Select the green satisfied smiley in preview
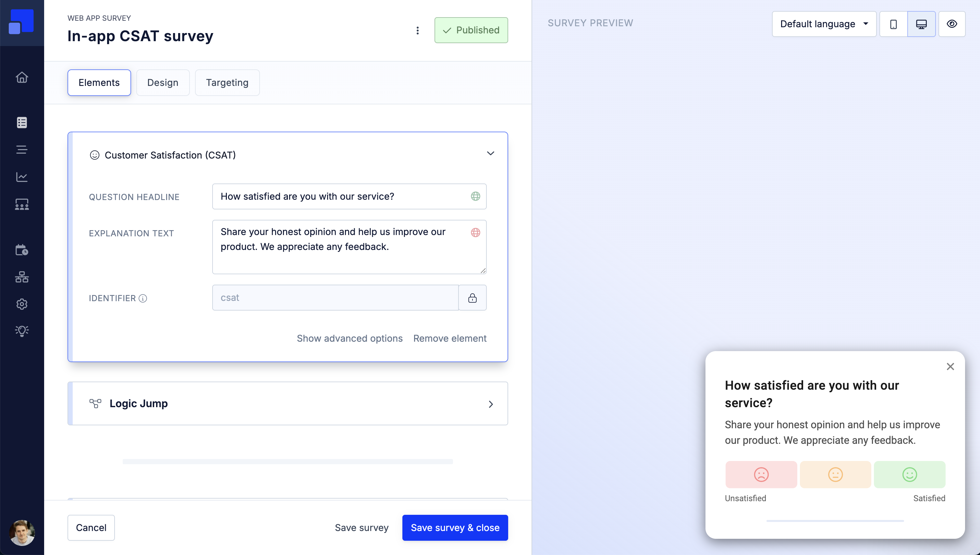This screenshot has height=555, width=980. click(910, 475)
